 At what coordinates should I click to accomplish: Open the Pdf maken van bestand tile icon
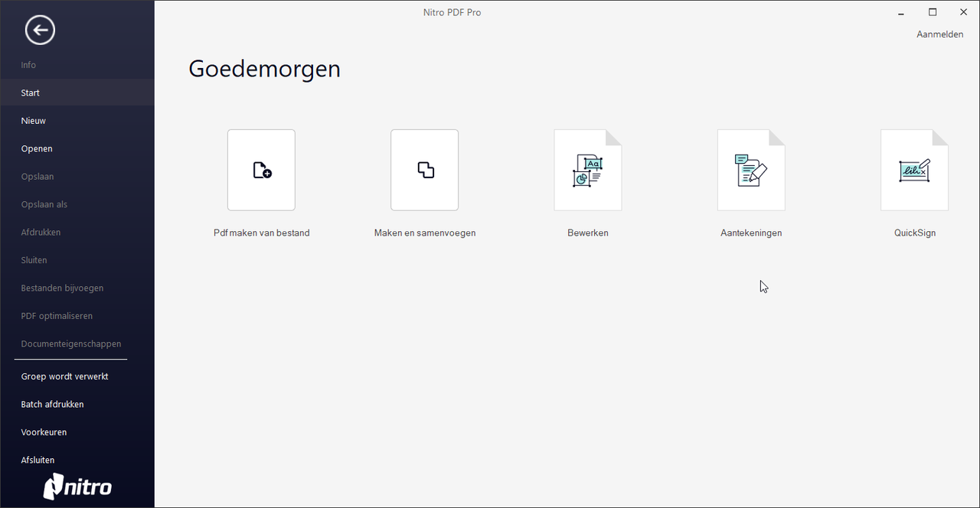coord(261,170)
